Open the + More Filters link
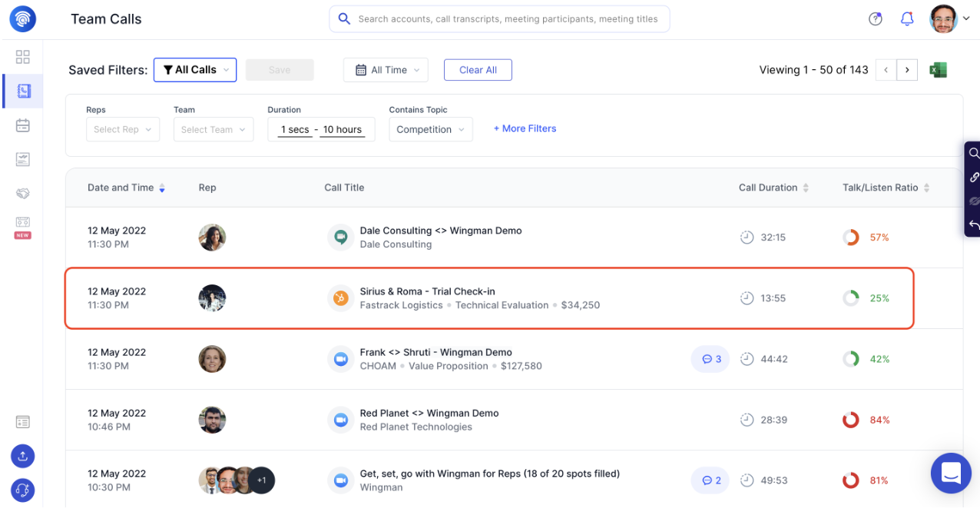This screenshot has height=512, width=980. (525, 128)
